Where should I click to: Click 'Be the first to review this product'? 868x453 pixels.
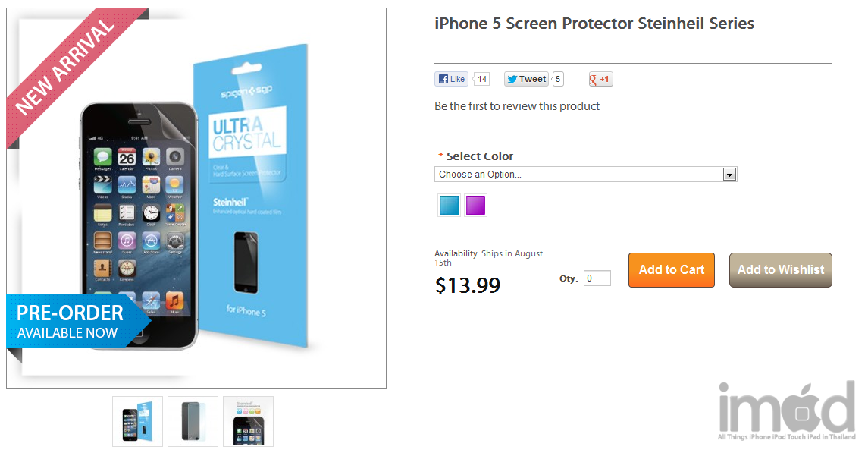coord(516,106)
